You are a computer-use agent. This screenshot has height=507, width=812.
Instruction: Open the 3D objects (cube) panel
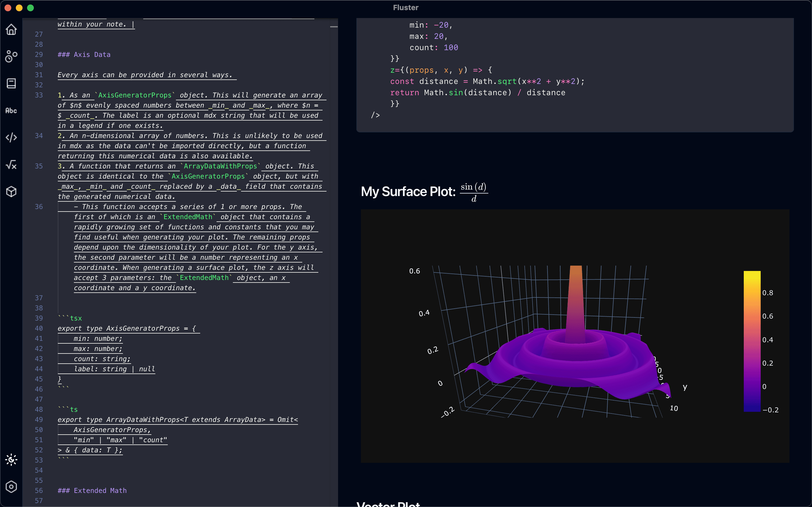point(11,192)
